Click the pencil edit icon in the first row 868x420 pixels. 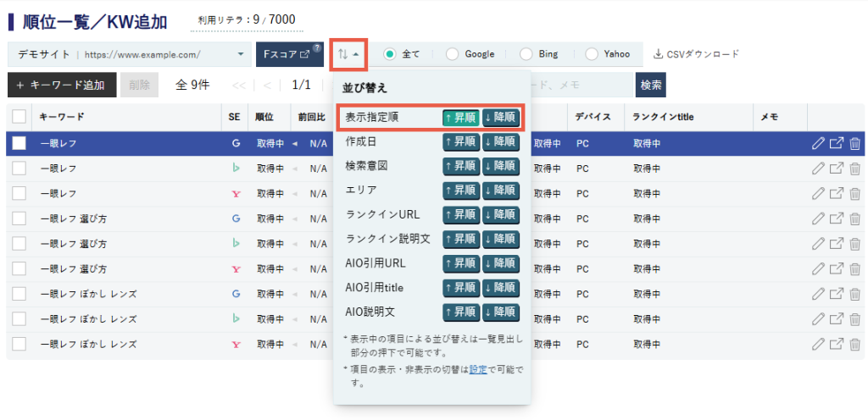(818, 144)
